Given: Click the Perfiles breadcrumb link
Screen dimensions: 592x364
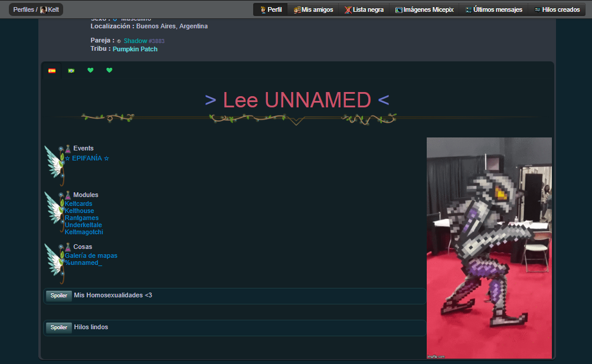Looking at the screenshot, I should pyautogui.click(x=24, y=9).
